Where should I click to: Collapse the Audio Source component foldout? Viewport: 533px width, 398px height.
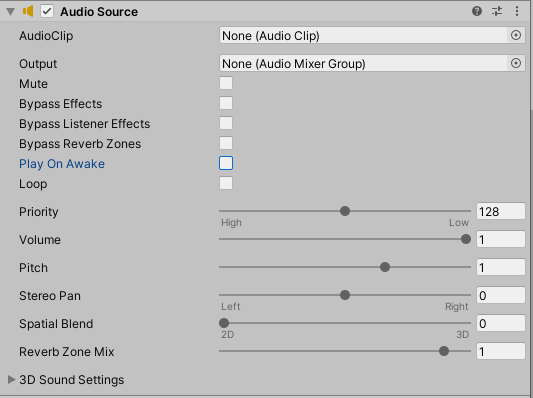coord(11,12)
